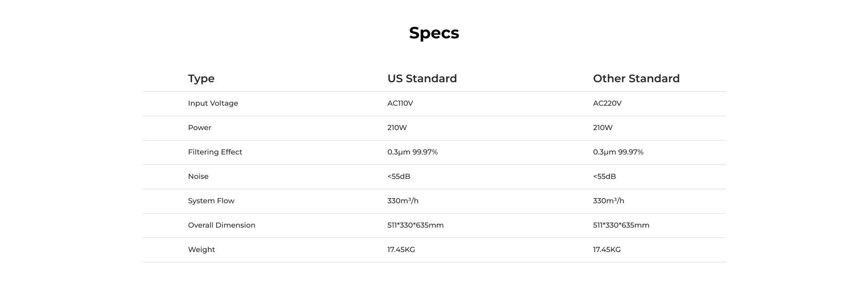
Task: Click 0.3μm 99.97% under Other Standard
Action: pyautogui.click(x=618, y=152)
